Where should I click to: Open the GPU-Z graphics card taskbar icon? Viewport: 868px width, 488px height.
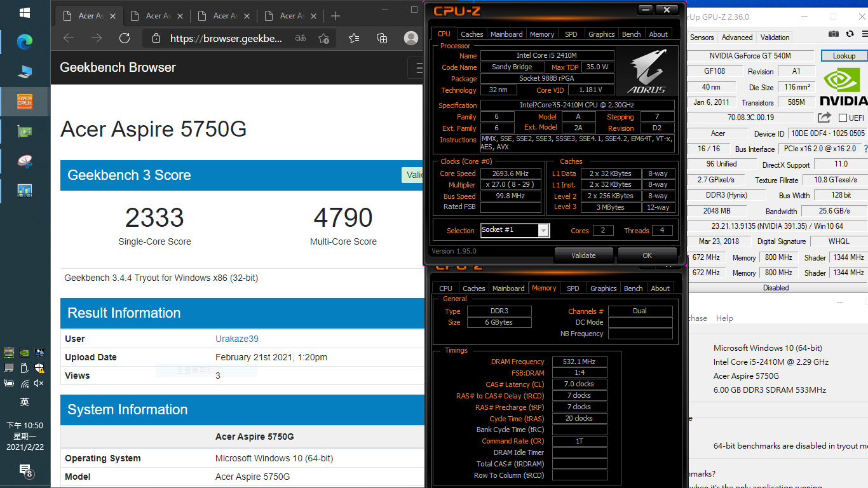point(25,132)
